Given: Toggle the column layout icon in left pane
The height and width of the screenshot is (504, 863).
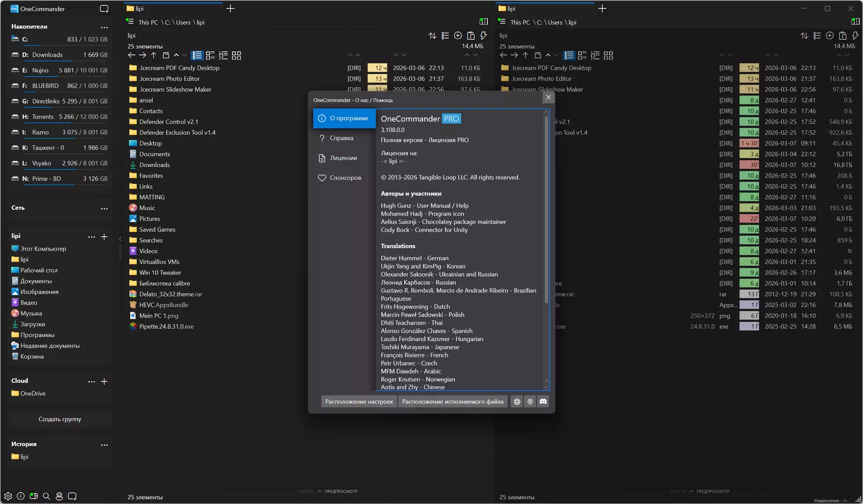Looking at the screenshot, I should coord(483,22).
